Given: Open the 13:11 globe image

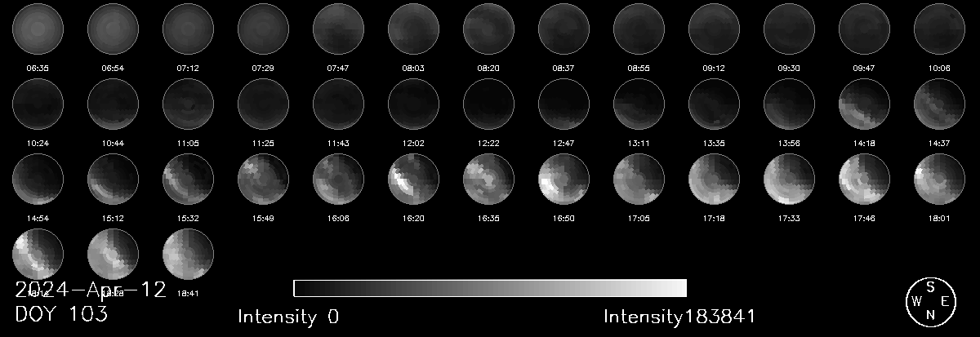Looking at the screenshot, I should [639, 103].
